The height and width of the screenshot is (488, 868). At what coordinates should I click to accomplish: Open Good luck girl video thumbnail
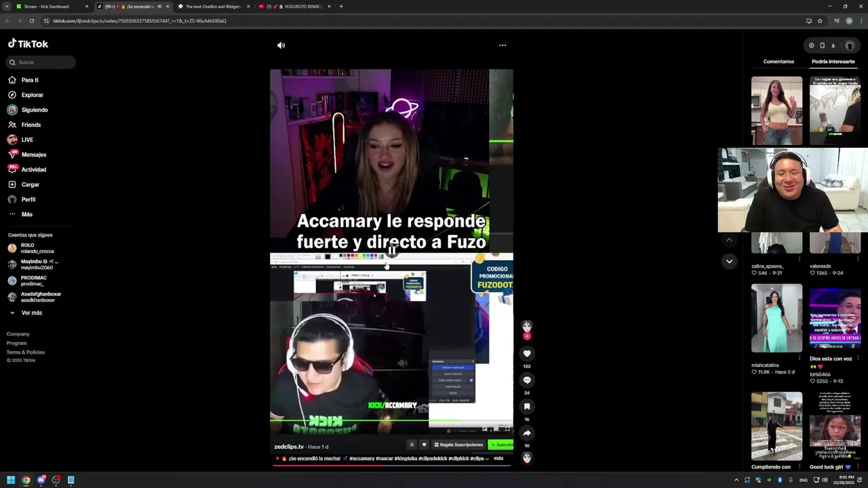pyautogui.click(x=835, y=426)
